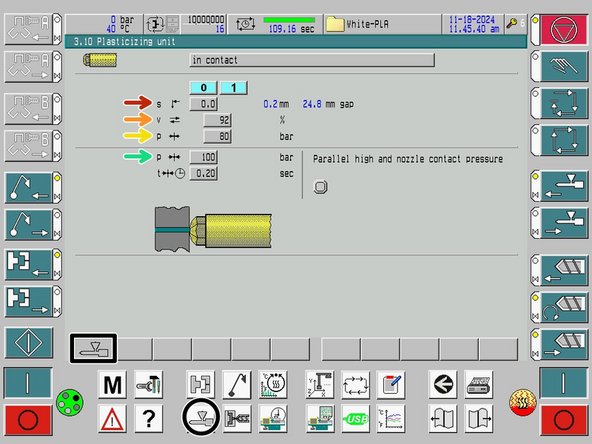Open the machine monitoring screen icon

(x=319, y=419)
